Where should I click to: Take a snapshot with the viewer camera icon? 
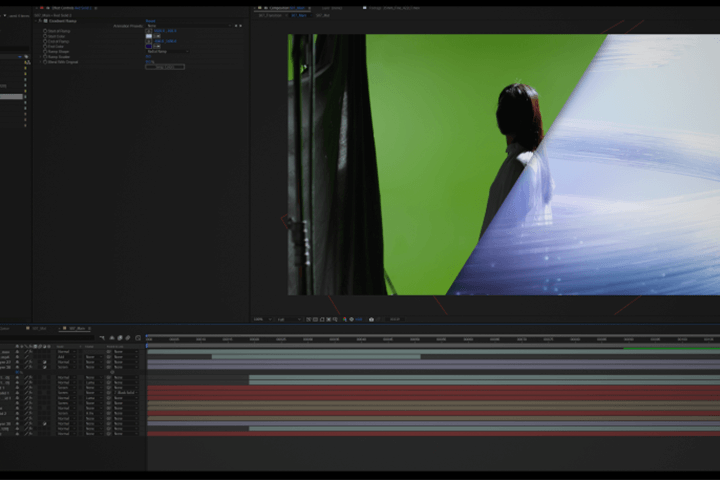pyautogui.click(x=372, y=319)
